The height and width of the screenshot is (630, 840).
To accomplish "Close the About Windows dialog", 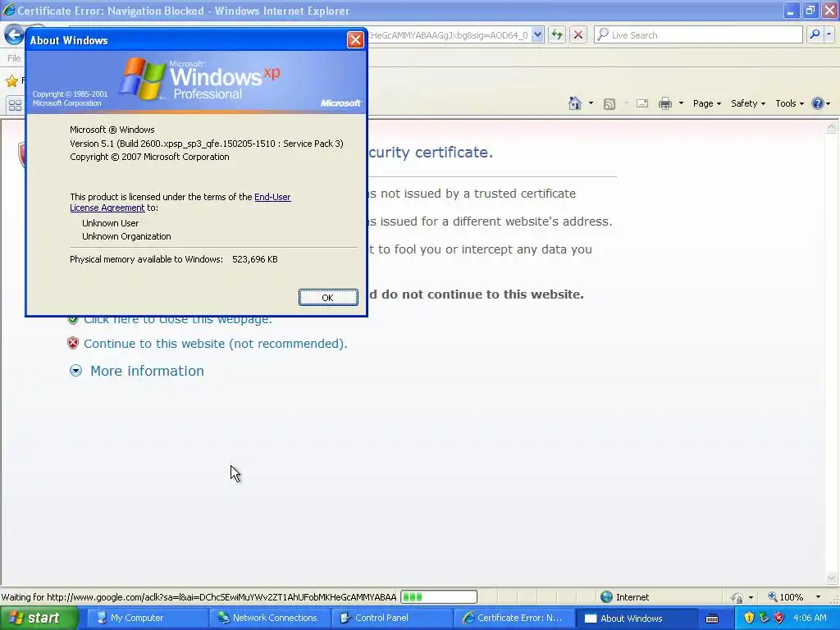I will 355,39.
